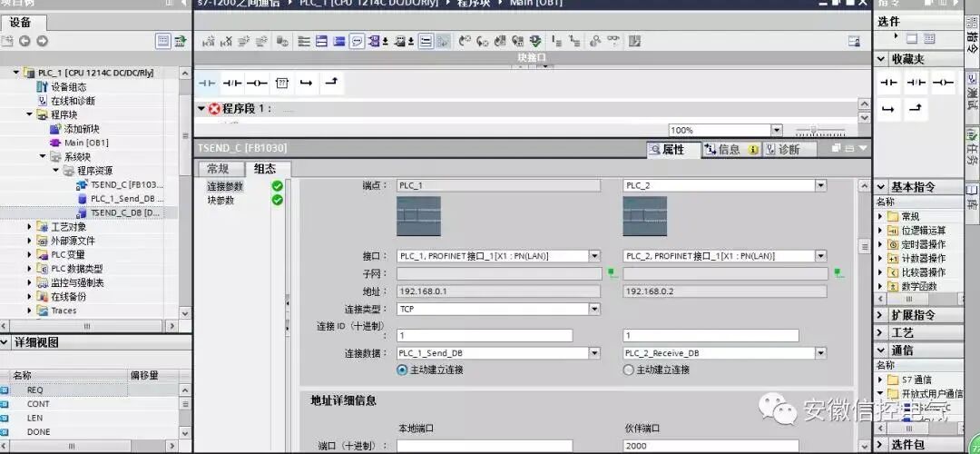Open PLC_2 接口 interface dropdown
Image resolution: width=980 pixels, height=454 pixels.
[820, 256]
